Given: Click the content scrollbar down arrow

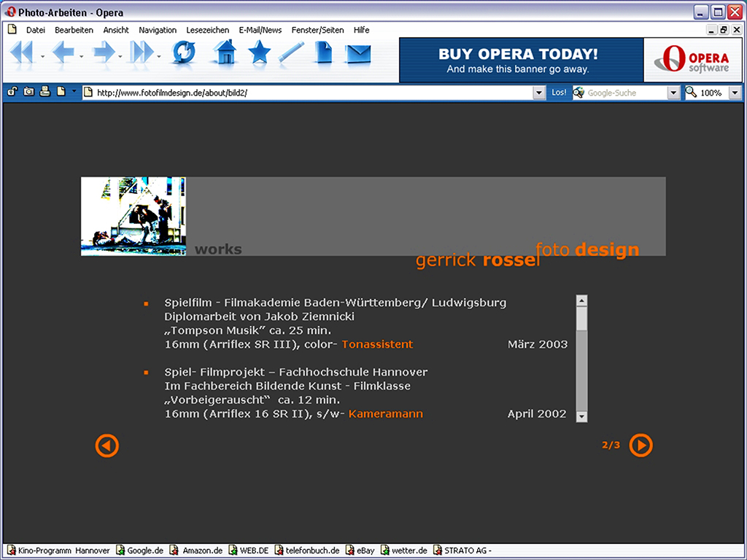Looking at the screenshot, I should tap(581, 416).
